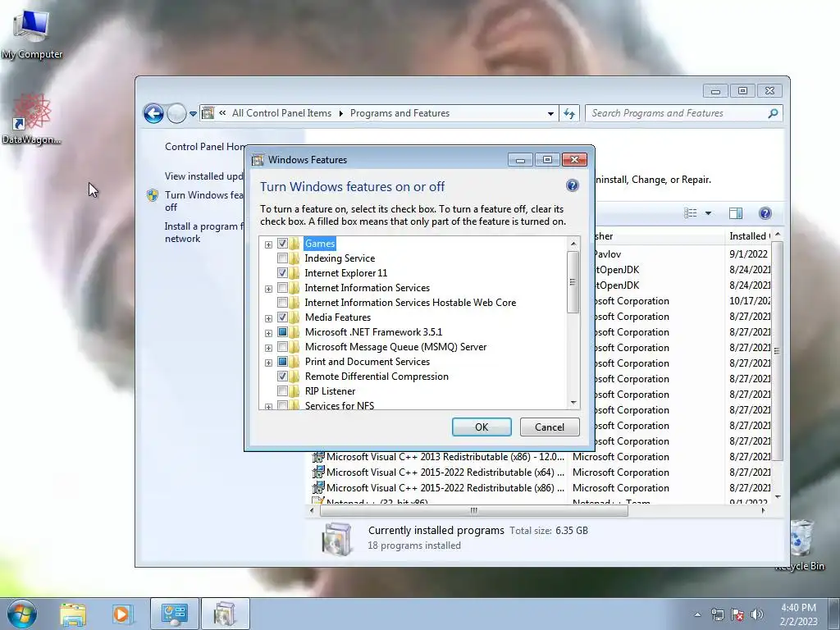
Task: Click OK in Windows Features dialog
Action: 482,427
